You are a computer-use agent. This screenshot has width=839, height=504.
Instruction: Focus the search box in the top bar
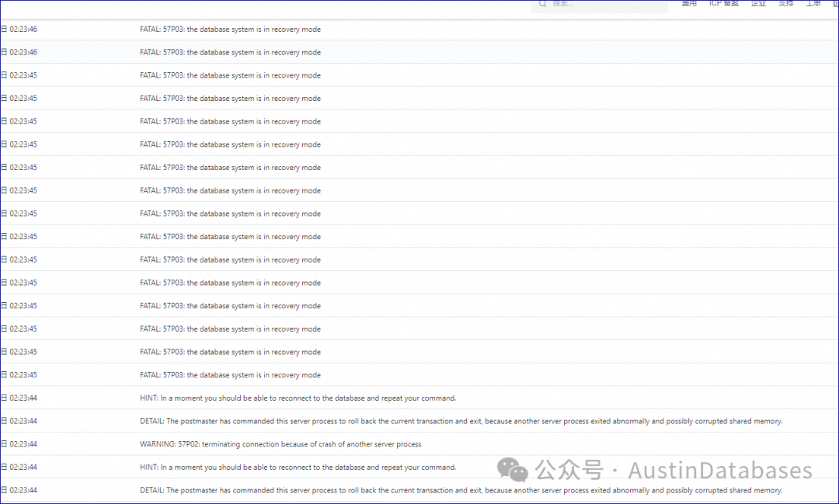tap(599, 5)
